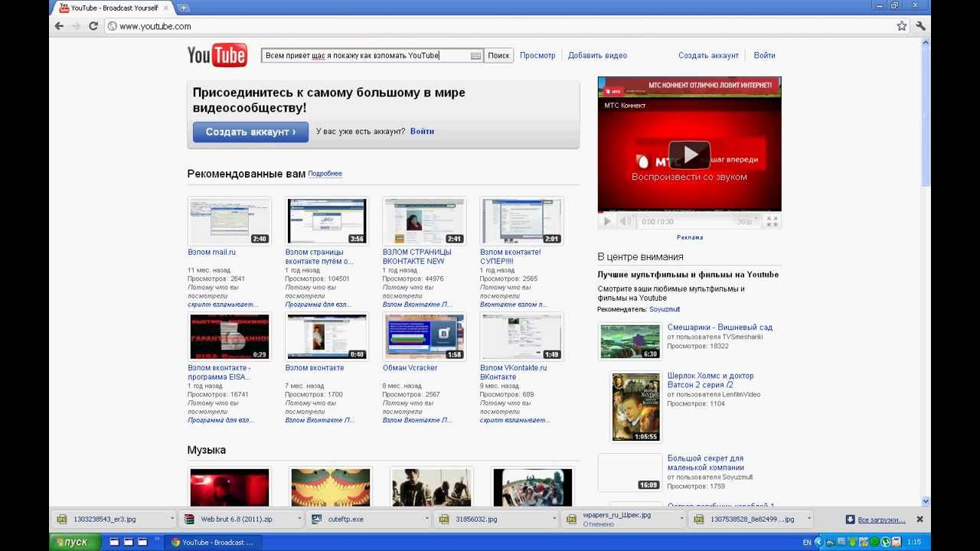Open dropdown for Web brut 6.8 (2011).zip download
Image resolution: width=980 pixels, height=551 pixels.
click(x=299, y=519)
